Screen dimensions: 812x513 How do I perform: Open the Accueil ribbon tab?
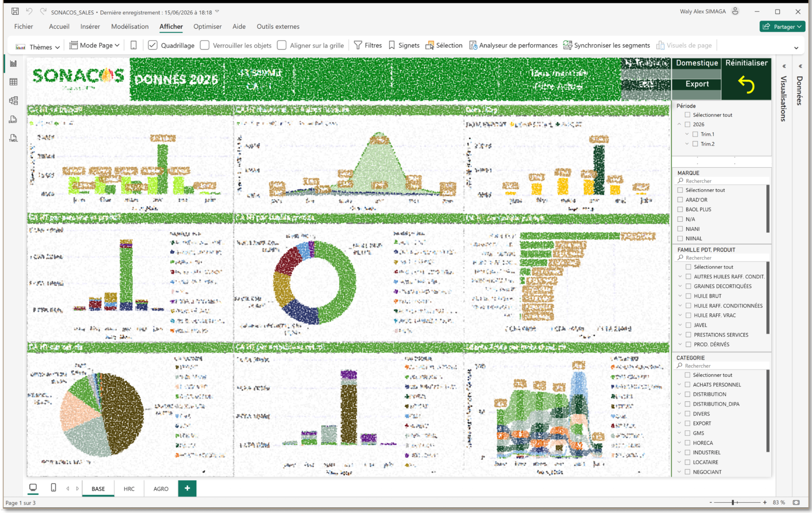point(59,27)
